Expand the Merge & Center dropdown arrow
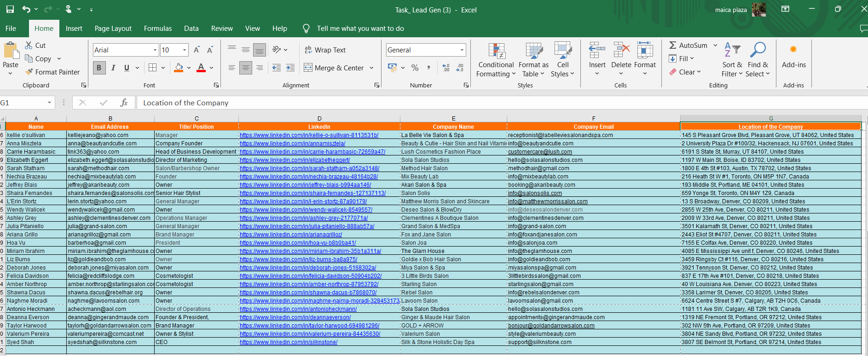The image size is (868, 356). pos(371,68)
